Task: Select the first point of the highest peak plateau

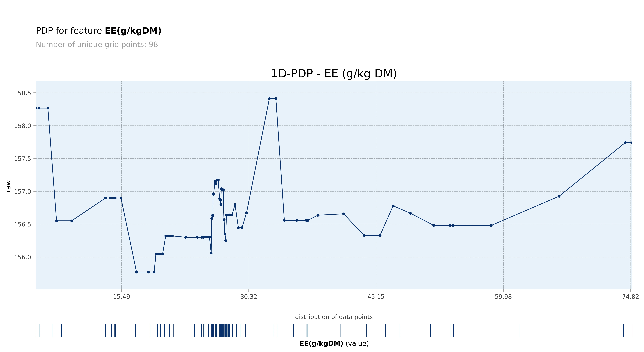Action: 269,99
